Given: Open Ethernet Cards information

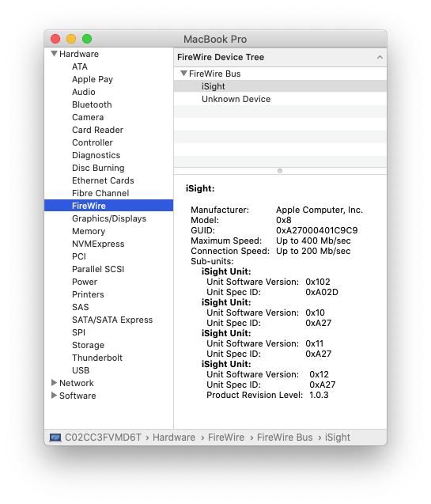Looking at the screenshot, I should coord(103,180).
